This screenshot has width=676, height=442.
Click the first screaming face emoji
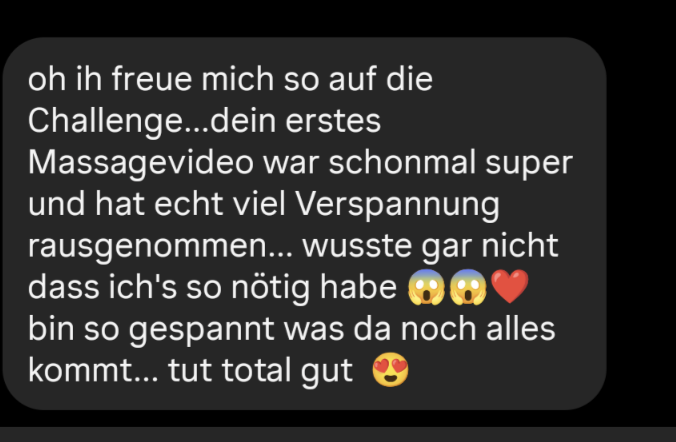click(426, 287)
